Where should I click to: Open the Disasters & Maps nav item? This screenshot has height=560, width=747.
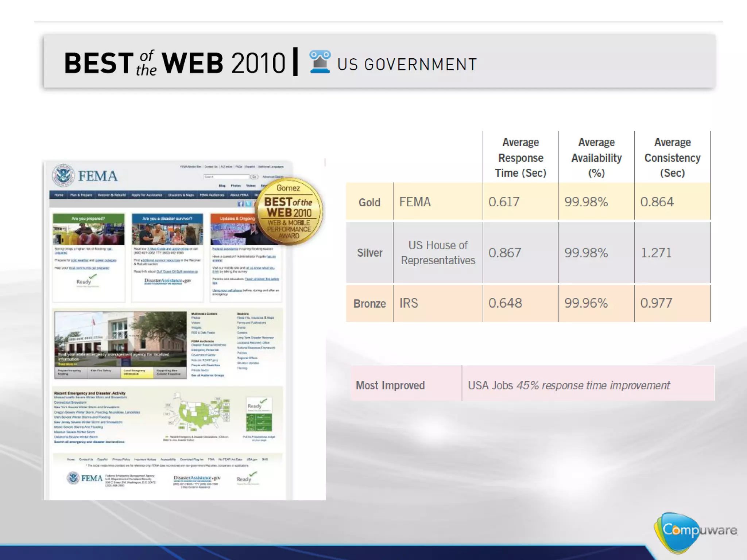181,195
